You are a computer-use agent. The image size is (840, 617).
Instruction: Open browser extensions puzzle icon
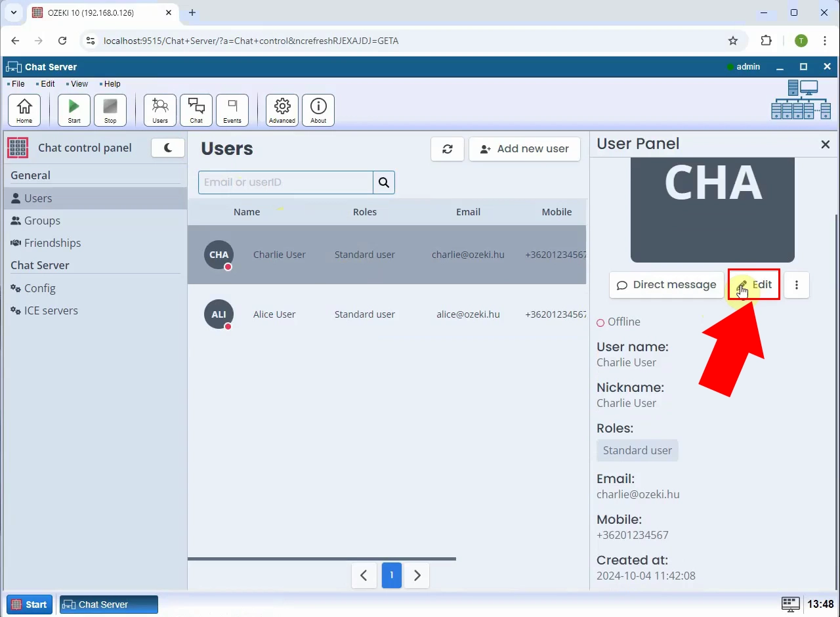point(766,41)
